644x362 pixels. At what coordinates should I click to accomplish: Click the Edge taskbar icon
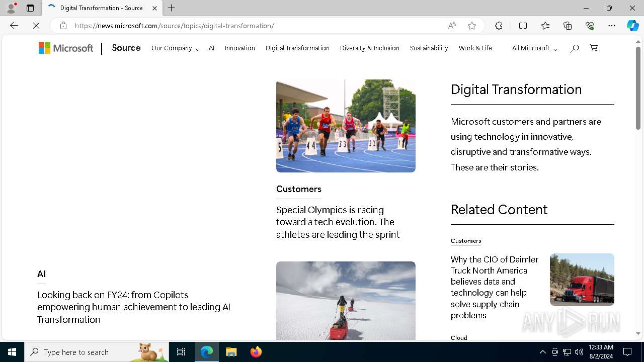207,352
